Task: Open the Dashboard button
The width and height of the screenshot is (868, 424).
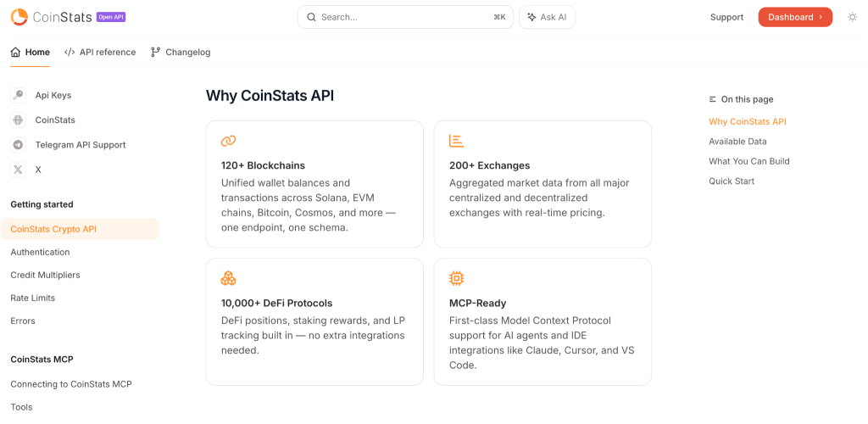Action: point(795,17)
